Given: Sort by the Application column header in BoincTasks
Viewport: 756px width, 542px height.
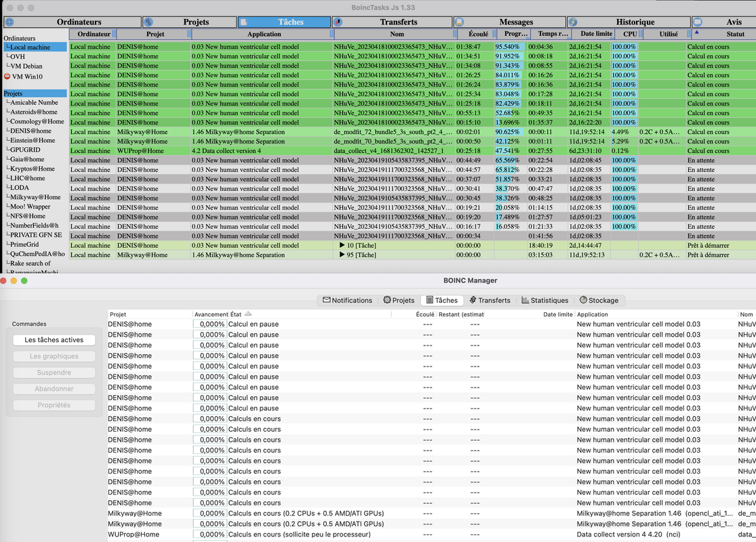Looking at the screenshot, I should pos(264,34).
